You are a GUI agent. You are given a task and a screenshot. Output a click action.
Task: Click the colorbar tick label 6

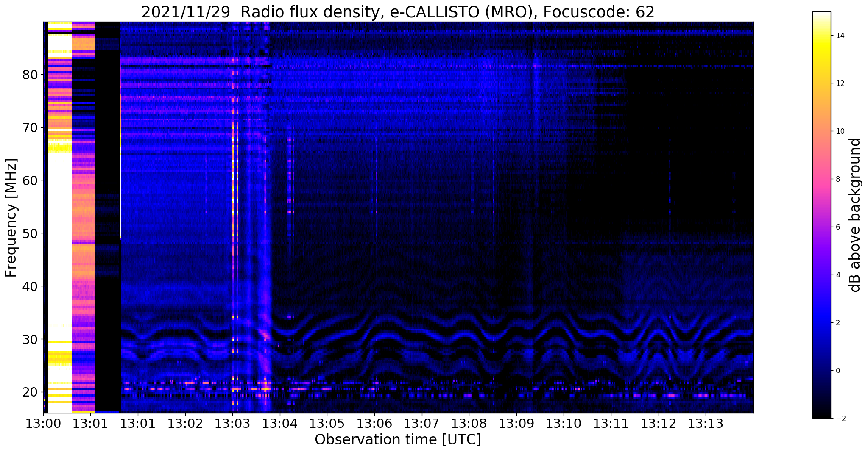[837, 227]
